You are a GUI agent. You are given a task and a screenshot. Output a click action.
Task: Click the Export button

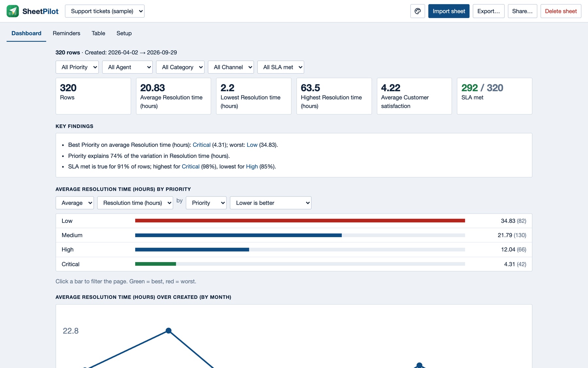click(x=488, y=11)
